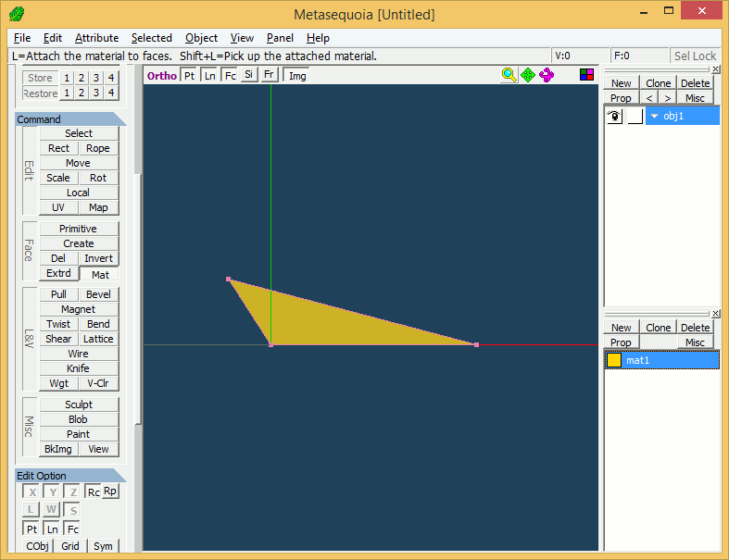Screen dimensions: 729x560
Task: Choose the Extrd command
Action: (x=58, y=273)
